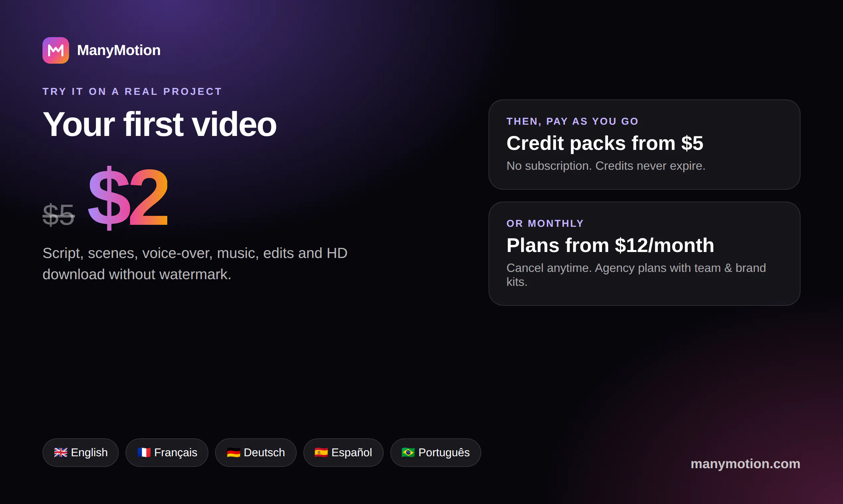843x504 pixels.
Task: Select the English language pill
Action: [x=81, y=452]
